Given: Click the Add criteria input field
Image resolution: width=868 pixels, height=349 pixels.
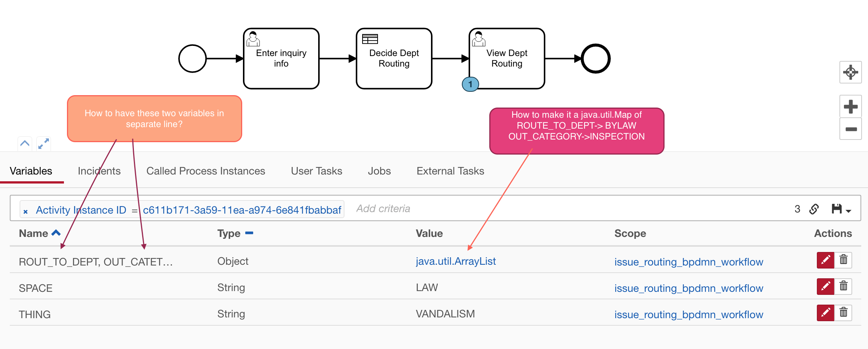Looking at the screenshot, I should 383,209.
